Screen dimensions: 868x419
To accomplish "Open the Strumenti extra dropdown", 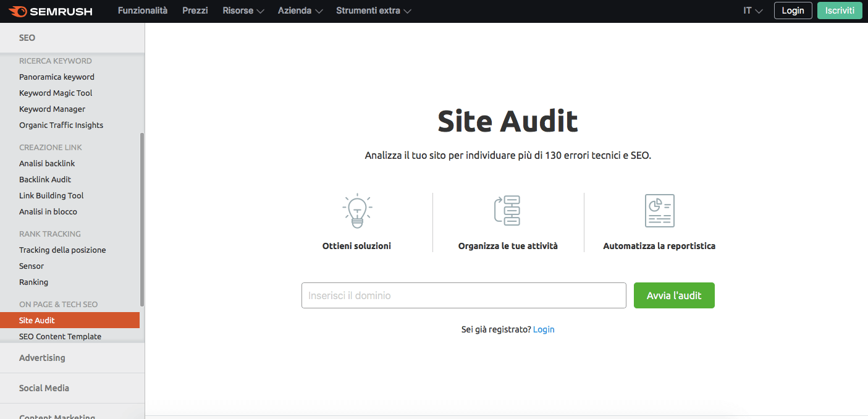I will 373,11.
